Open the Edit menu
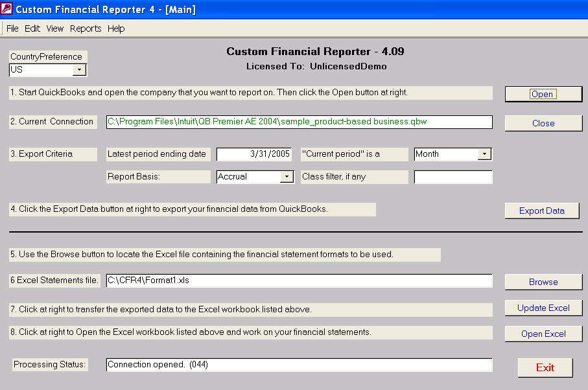 pos(32,29)
